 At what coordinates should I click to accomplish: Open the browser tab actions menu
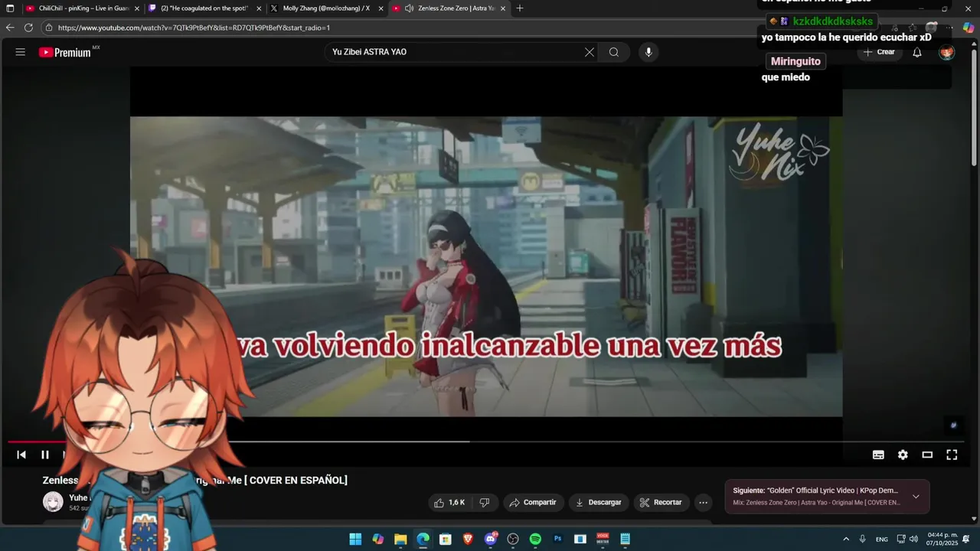(10, 8)
